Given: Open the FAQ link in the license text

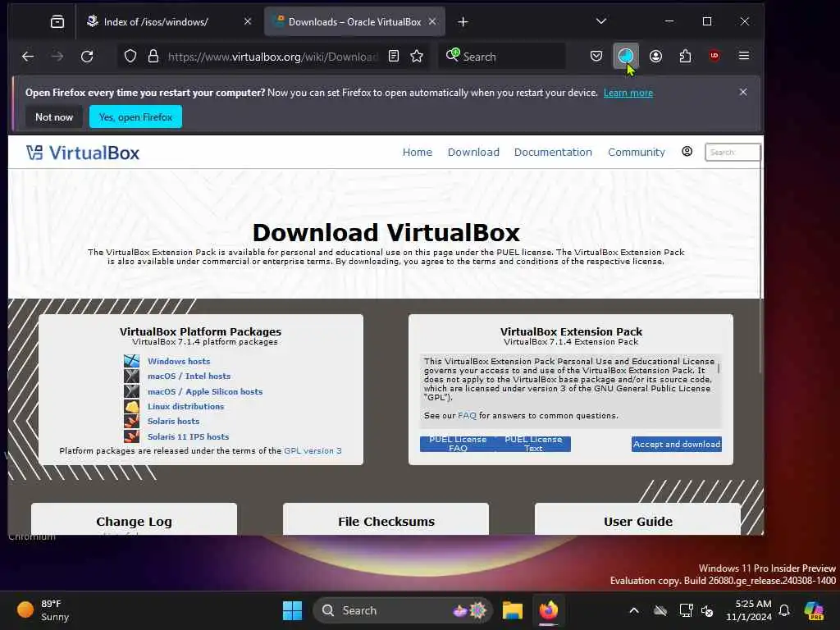Looking at the screenshot, I should [x=467, y=416].
